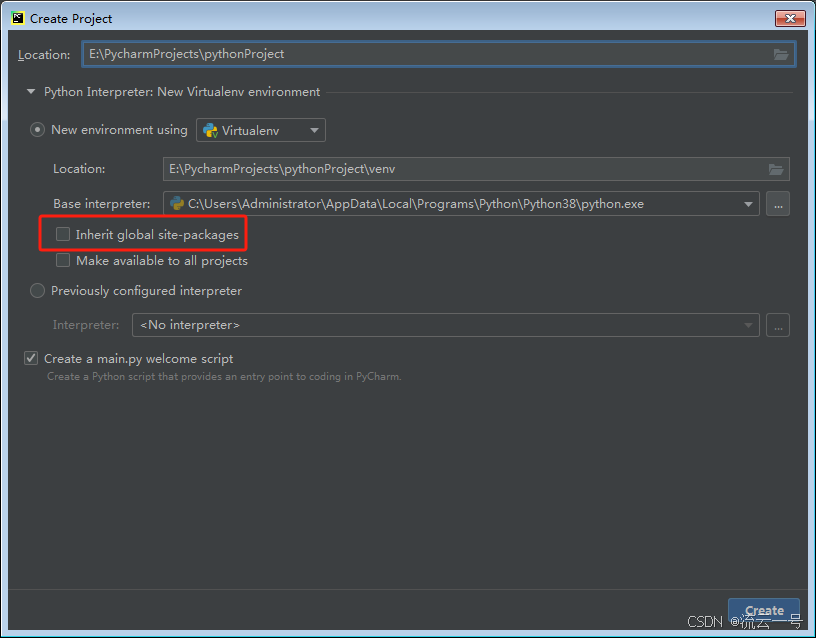Click the folder icon in venv Location field
The height and width of the screenshot is (638, 816).
click(775, 169)
